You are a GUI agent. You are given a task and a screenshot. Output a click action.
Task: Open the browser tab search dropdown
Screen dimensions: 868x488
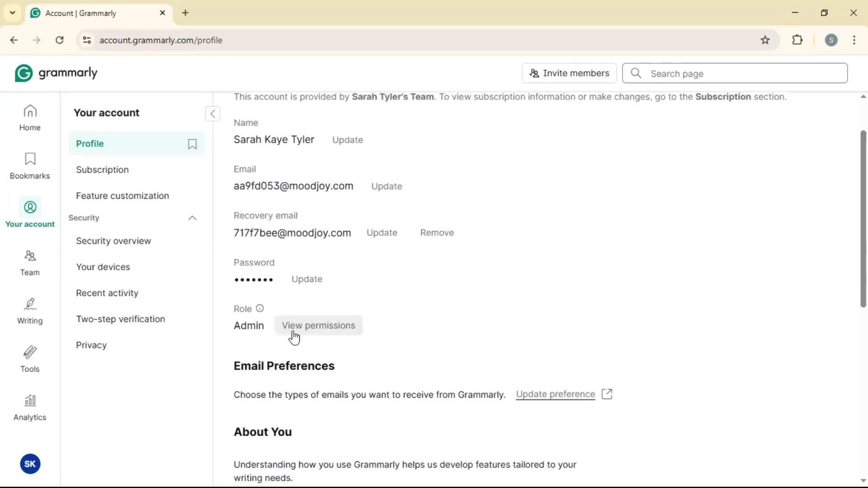(12, 13)
